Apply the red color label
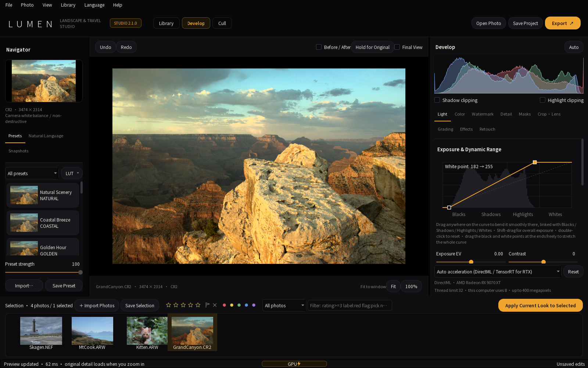This screenshot has width=588, height=368. coord(224,305)
